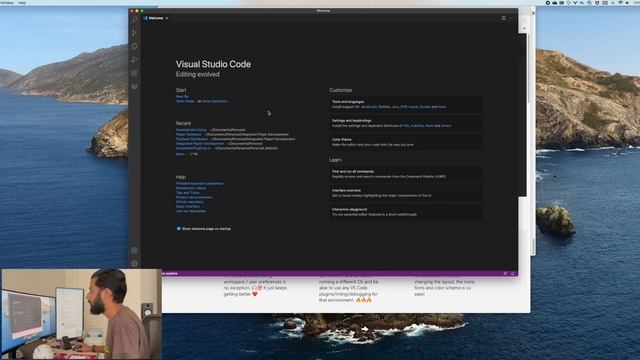Click the New file link
Image resolution: width=640 pixels, height=360 pixels.
click(x=182, y=97)
